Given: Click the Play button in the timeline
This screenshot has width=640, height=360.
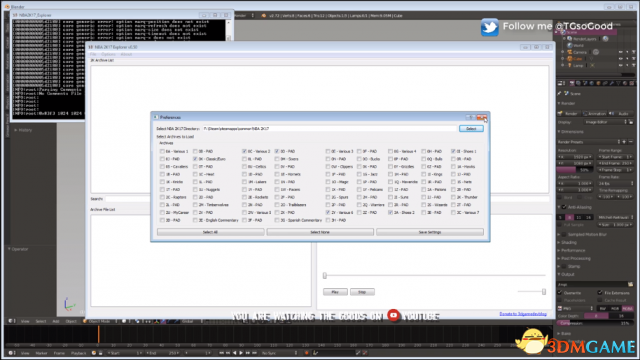Looking at the screenshot, I should point(241,353).
